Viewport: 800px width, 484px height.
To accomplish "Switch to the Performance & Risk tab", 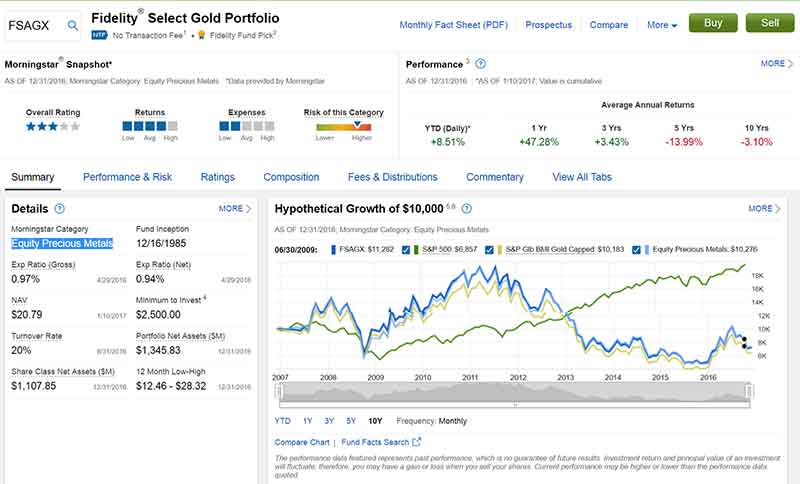I will pyautogui.click(x=127, y=177).
